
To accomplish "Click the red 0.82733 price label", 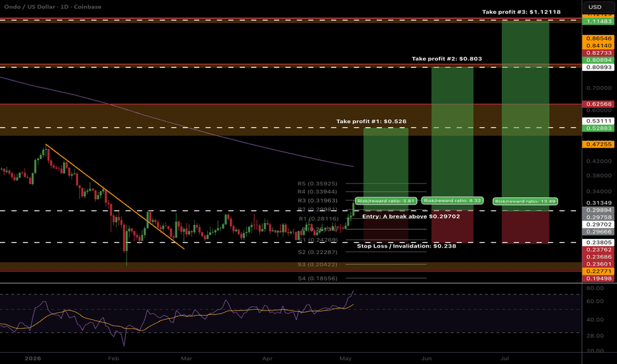I will pos(598,53).
